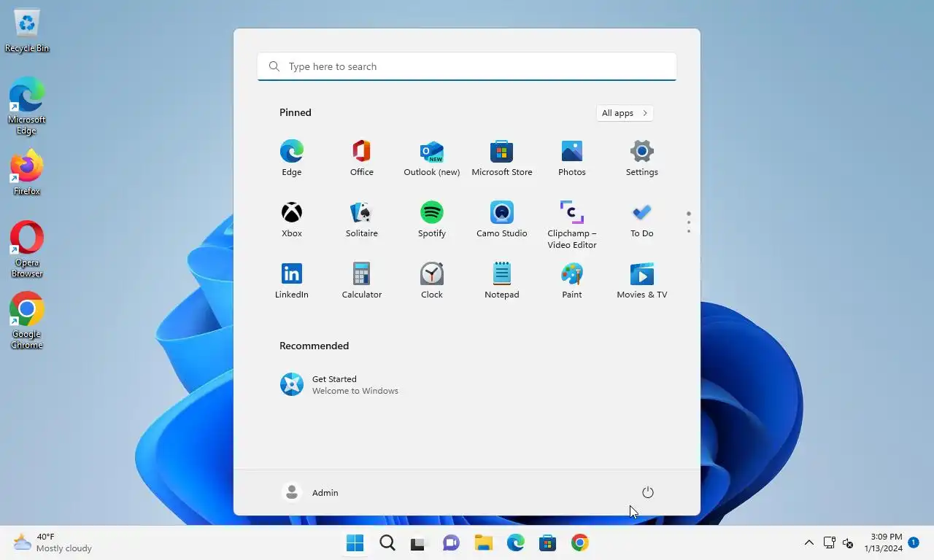Open the clock showing 3:09 PM
This screenshot has width=934, height=560.
884,542
